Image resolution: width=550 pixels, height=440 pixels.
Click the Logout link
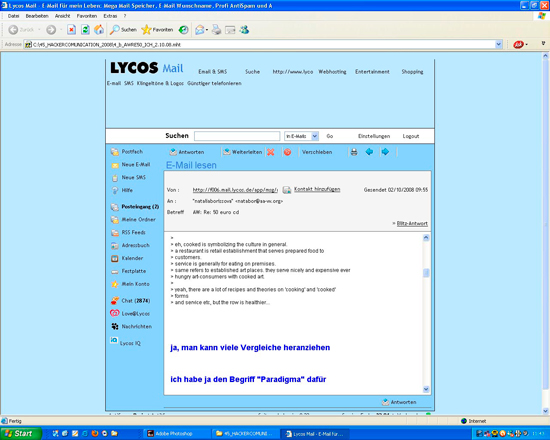(x=411, y=136)
